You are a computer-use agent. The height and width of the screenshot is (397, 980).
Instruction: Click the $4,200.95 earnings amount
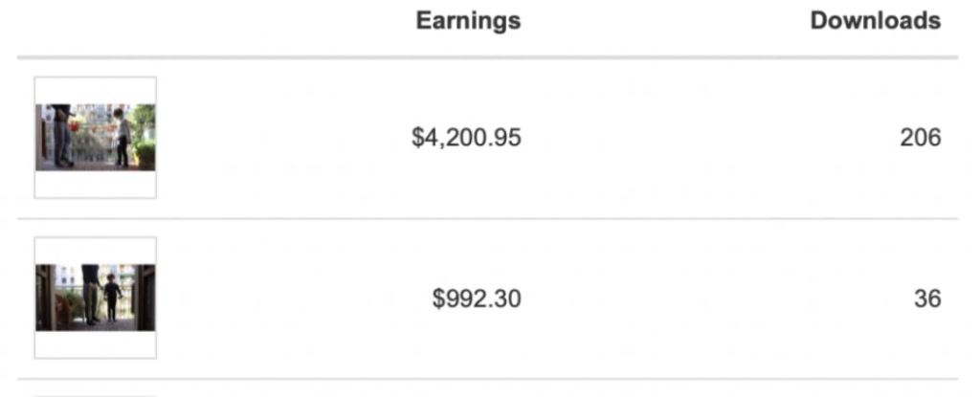tap(466, 138)
